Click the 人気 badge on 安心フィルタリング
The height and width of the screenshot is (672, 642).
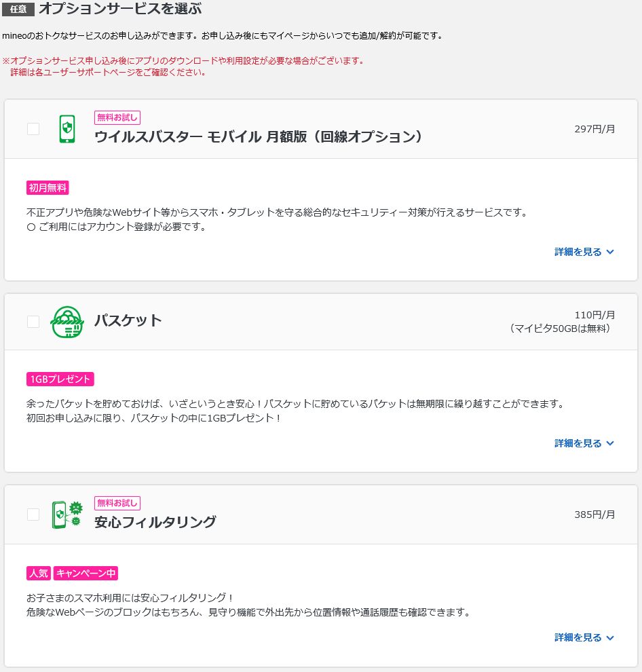coord(39,573)
